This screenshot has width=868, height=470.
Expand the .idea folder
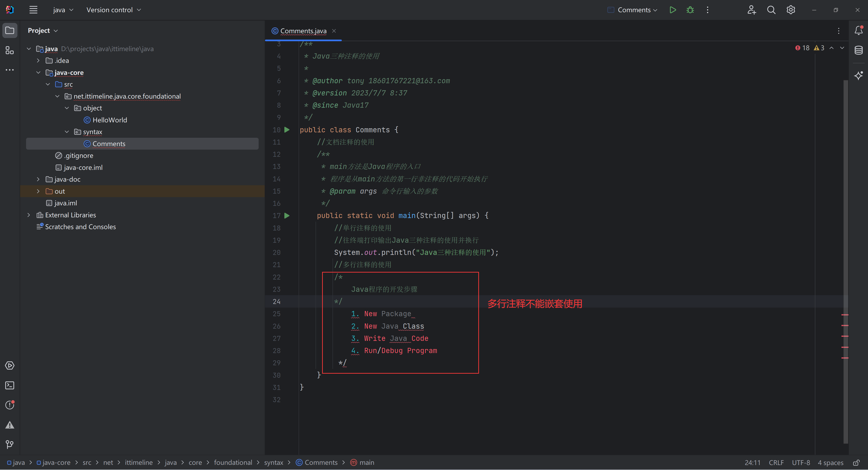coord(38,61)
